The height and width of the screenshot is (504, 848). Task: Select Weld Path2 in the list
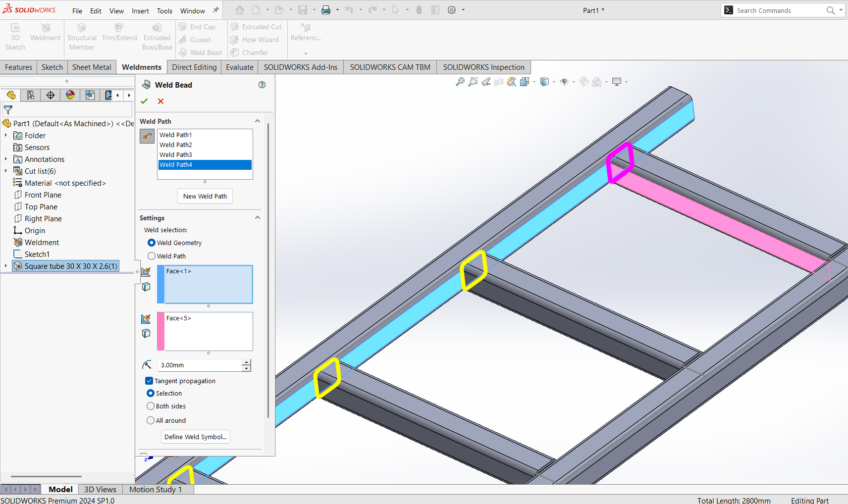(205, 145)
